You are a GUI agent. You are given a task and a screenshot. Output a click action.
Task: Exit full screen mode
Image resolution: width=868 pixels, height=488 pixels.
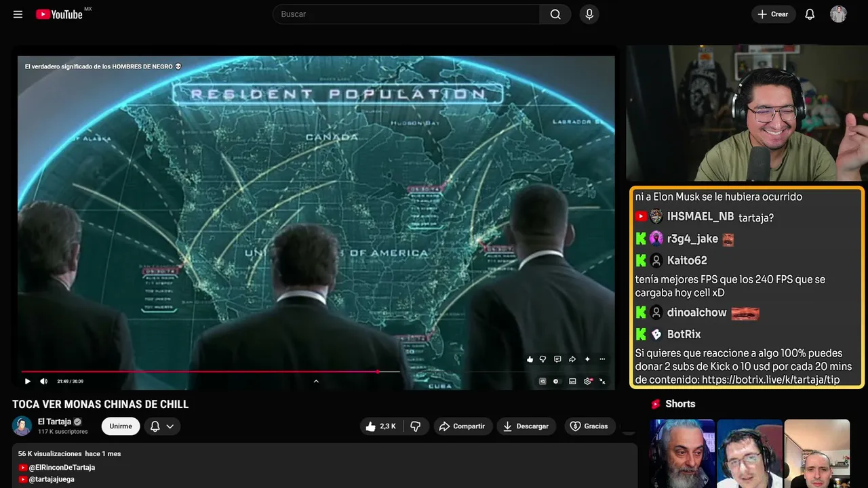[x=603, y=382]
